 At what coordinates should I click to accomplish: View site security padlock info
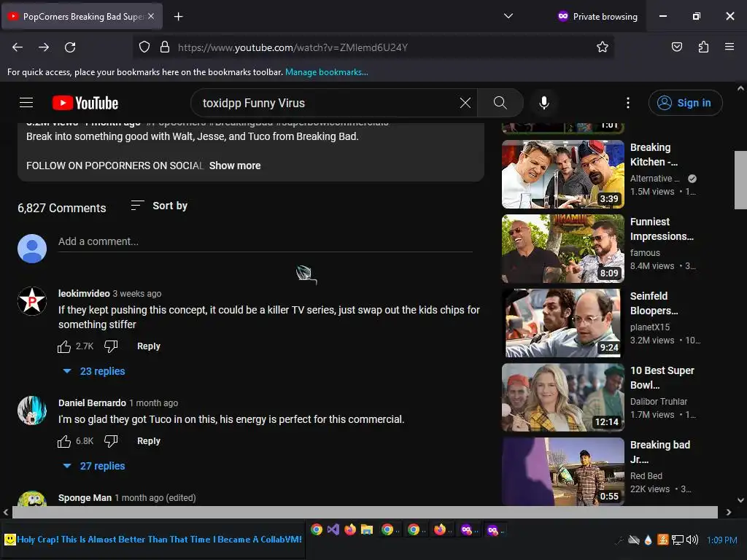(164, 47)
